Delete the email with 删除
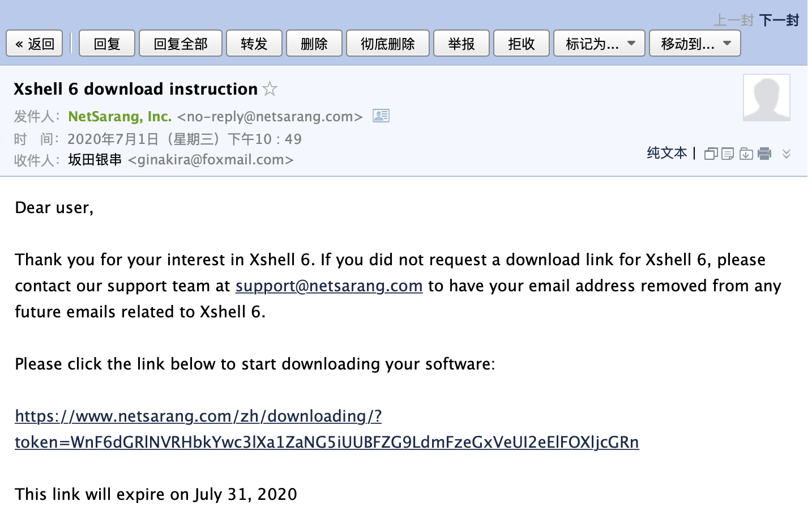The width and height of the screenshot is (812, 518). 314,44
